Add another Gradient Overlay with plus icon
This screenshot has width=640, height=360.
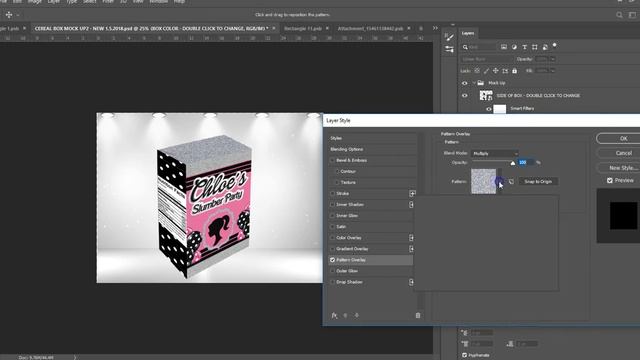[x=411, y=249]
